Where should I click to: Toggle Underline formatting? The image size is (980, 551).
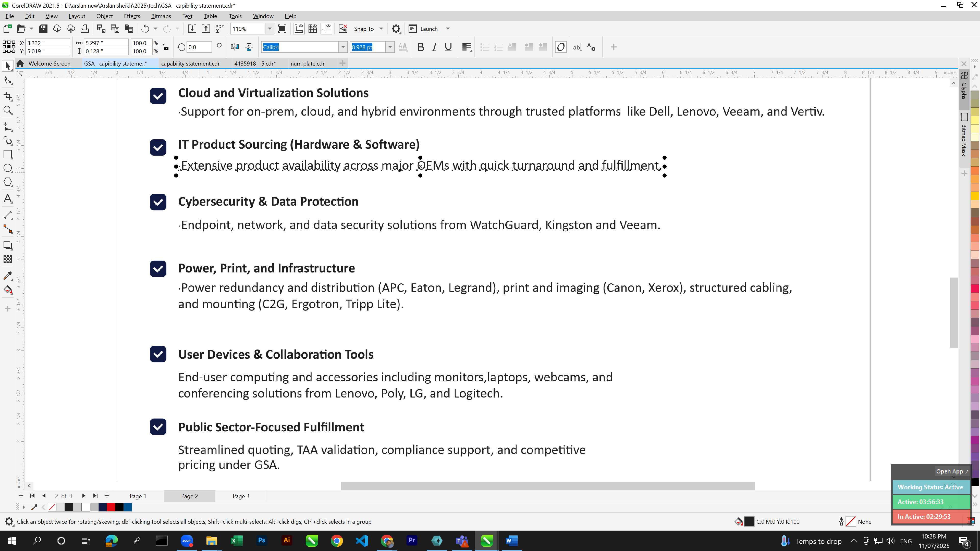449,47
